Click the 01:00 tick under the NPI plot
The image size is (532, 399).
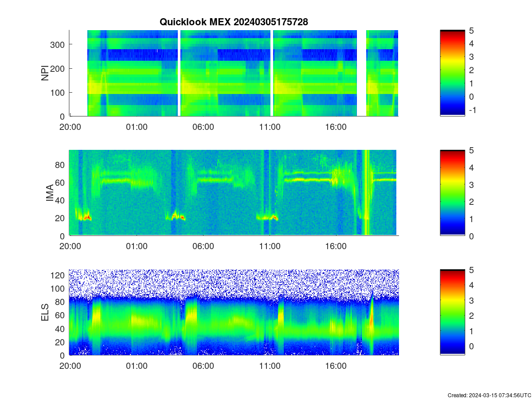tap(137, 127)
